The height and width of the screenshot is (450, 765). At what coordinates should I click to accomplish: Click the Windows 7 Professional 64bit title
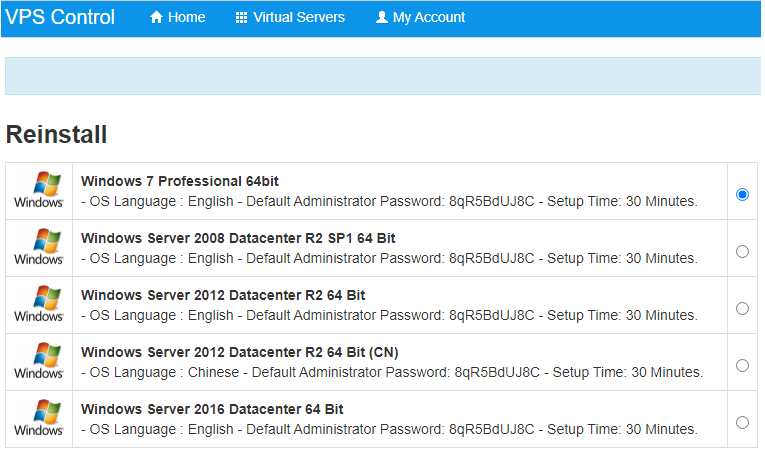180,181
